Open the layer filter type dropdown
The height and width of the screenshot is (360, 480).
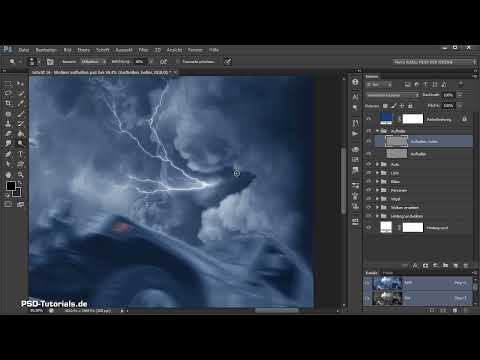pyautogui.click(x=379, y=85)
